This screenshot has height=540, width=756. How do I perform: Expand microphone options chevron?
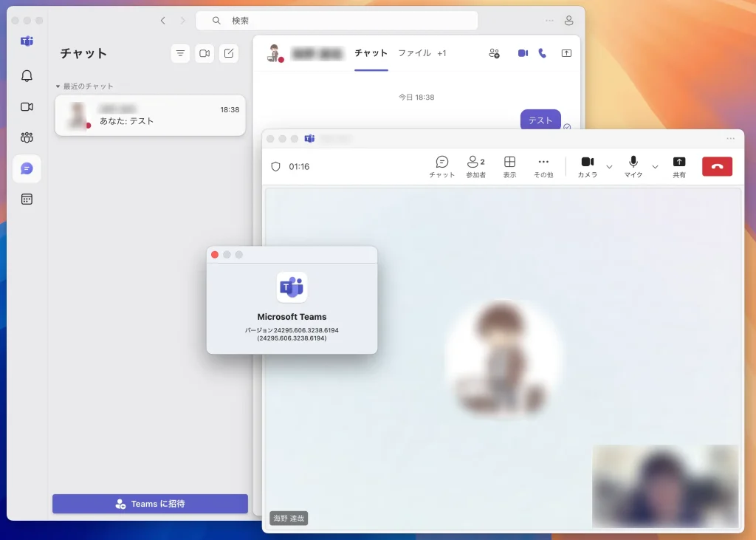(x=656, y=167)
